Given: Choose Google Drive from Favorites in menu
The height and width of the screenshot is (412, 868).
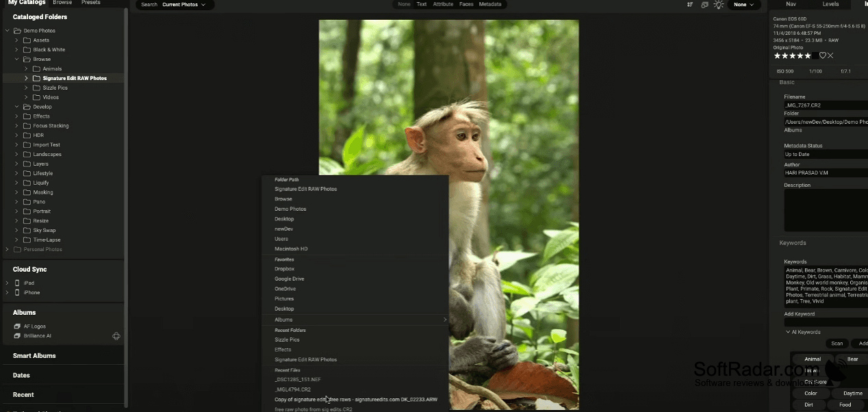Looking at the screenshot, I should pos(290,279).
